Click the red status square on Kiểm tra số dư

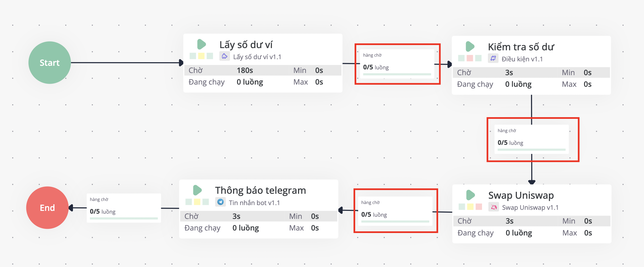pos(470,58)
